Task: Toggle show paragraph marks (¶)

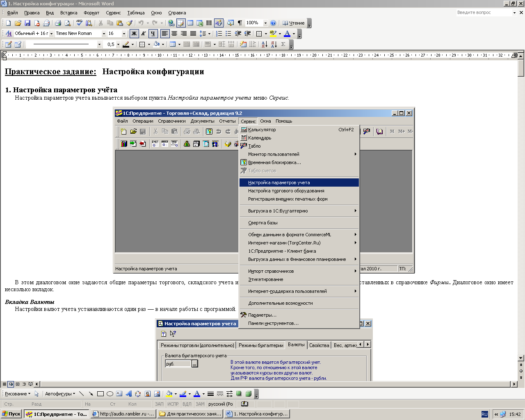Action: [x=240, y=23]
